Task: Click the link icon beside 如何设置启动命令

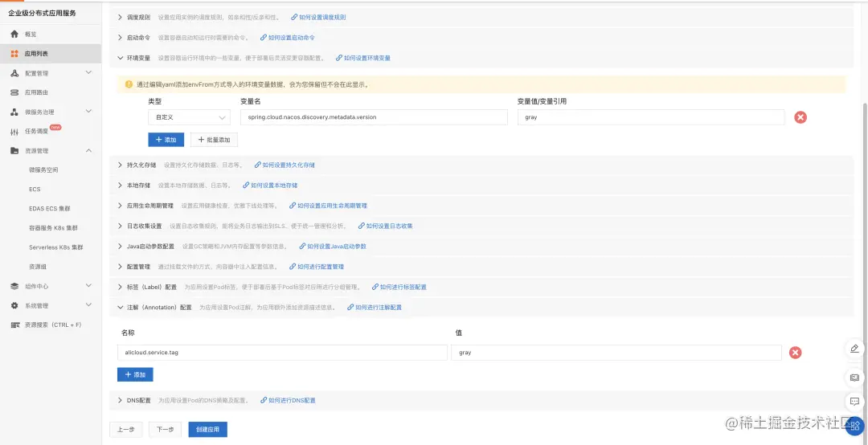Action: tap(264, 38)
